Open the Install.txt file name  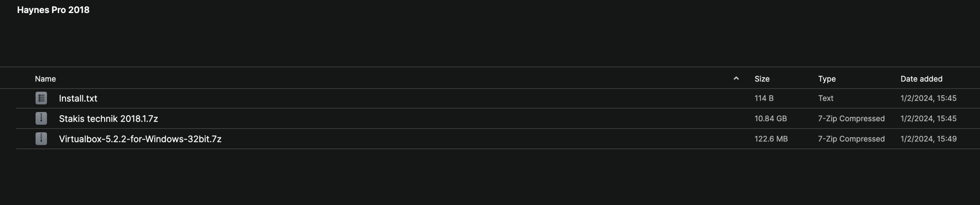78,98
